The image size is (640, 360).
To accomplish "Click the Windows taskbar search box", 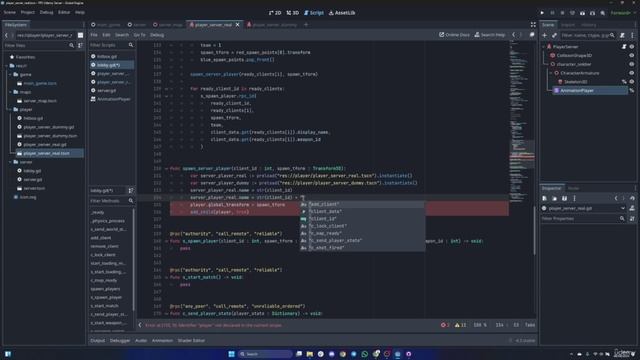I will 265,354.
